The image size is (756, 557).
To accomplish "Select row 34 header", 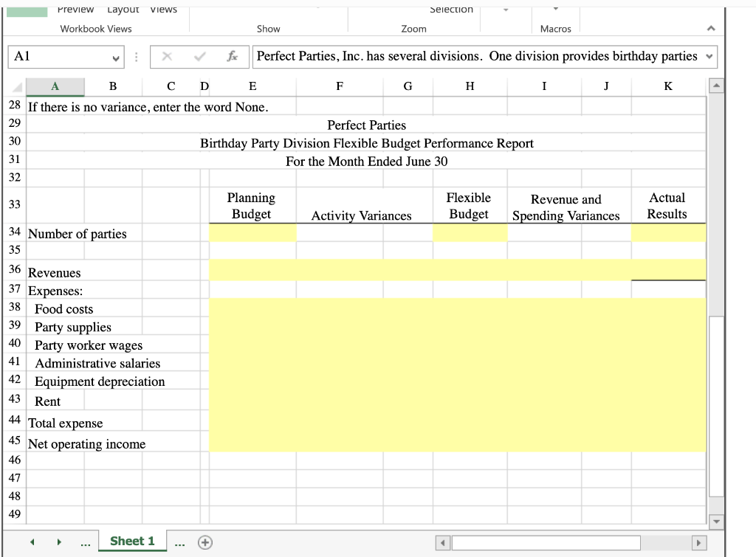I will [15, 232].
